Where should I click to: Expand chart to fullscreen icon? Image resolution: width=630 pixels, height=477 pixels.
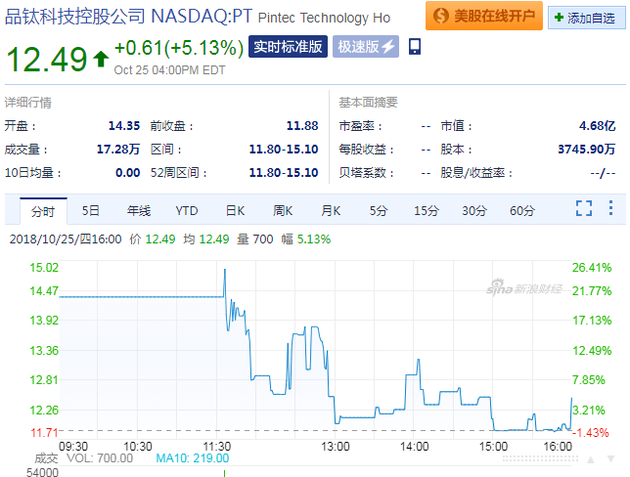(584, 208)
